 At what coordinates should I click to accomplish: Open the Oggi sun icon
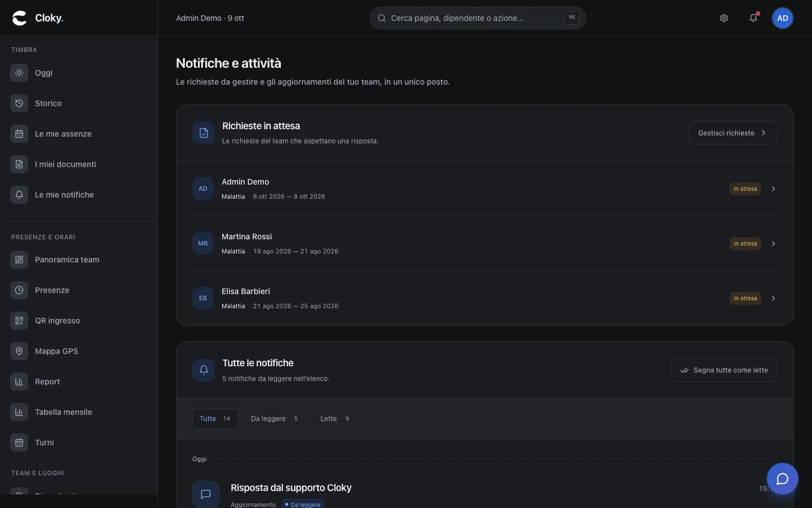[x=19, y=73]
